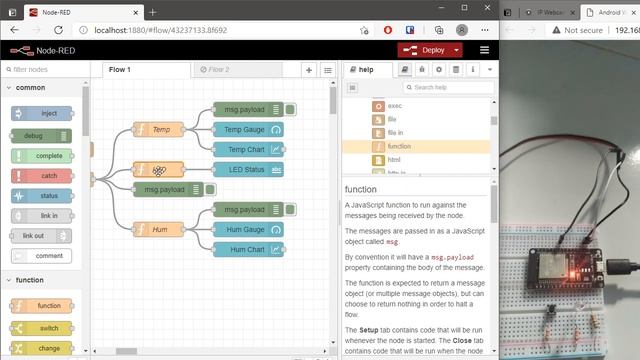The height and width of the screenshot is (360, 640).
Task: Open the browser profile avatar
Action: coord(462,30)
